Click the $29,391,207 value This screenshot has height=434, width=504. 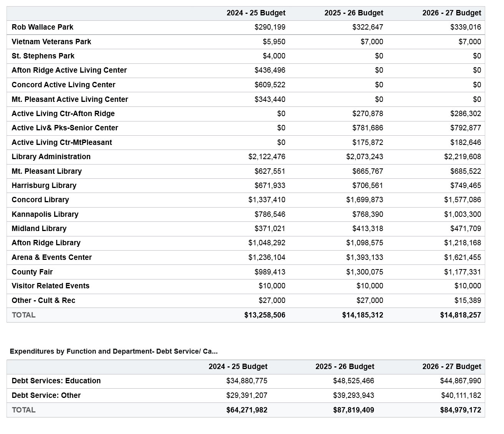pos(247,396)
